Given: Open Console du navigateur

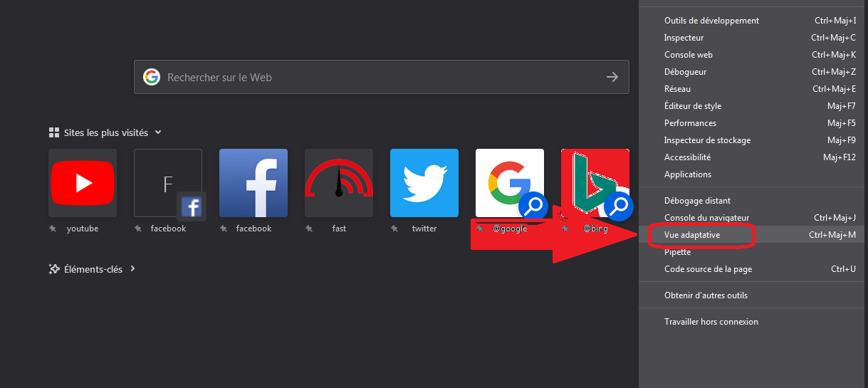Looking at the screenshot, I should point(753,218).
